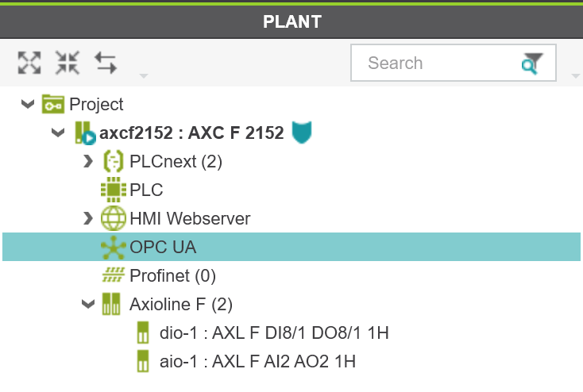Select dio-1 : AXL F DI8/1 DO8/1 1H
Image resolution: width=583 pixels, height=392 pixels.
pos(274,332)
